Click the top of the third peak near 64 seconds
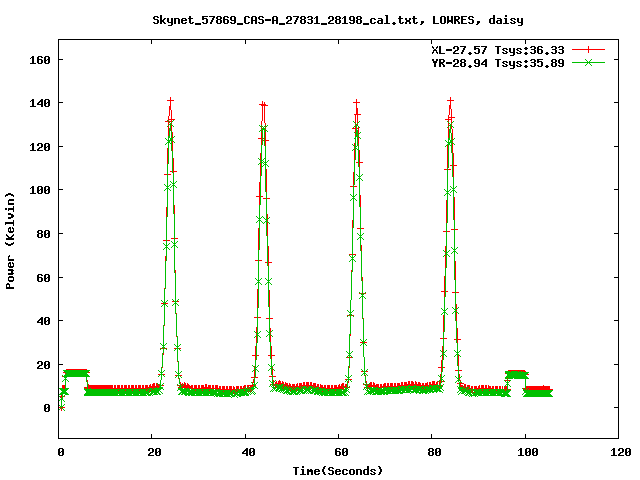Image resolution: width=640 pixels, height=480 pixels. click(357, 102)
